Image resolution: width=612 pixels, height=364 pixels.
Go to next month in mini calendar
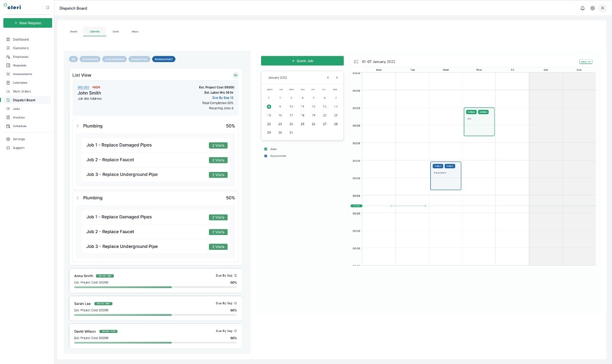(337, 77)
